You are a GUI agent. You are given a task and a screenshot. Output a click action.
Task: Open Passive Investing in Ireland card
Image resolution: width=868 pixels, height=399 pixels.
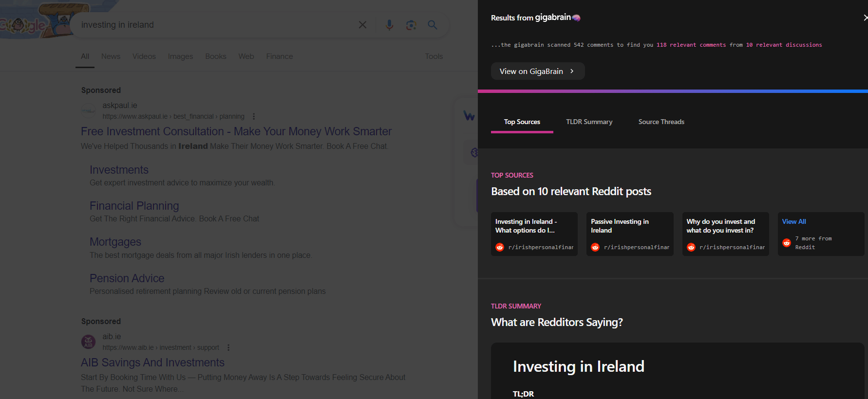click(x=630, y=234)
